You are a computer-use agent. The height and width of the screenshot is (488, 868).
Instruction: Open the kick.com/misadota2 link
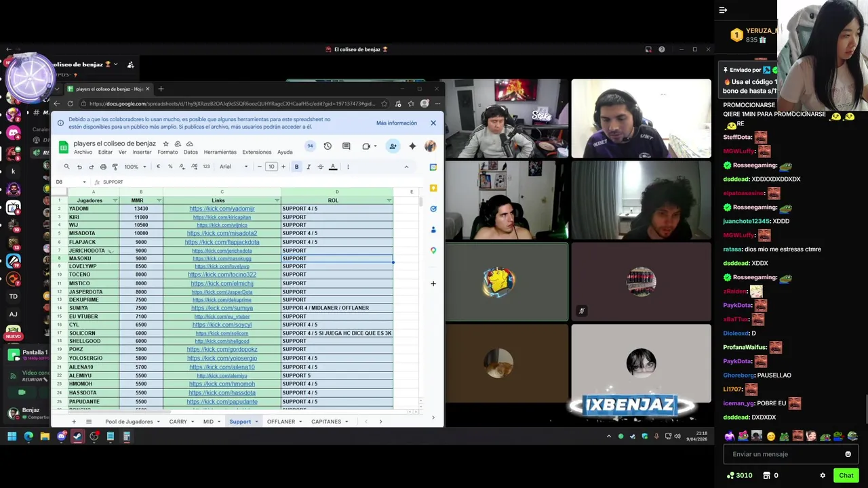click(222, 234)
